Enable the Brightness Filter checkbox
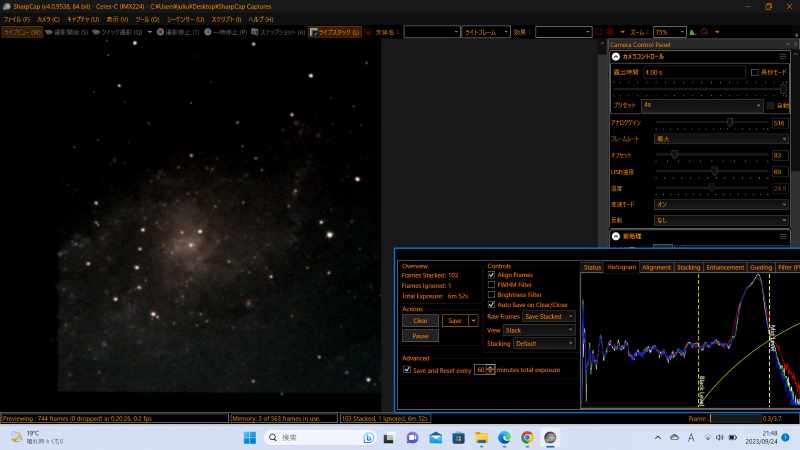The width and height of the screenshot is (800, 450). pyautogui.click(x=491, y=295)
